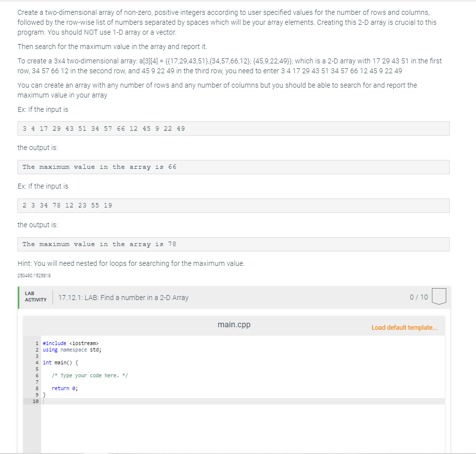Viewport: 476px width, 454px height.
Task: Click line number 10 in the editor gutter
Action: pyautogui.click(x=35, y=401)
